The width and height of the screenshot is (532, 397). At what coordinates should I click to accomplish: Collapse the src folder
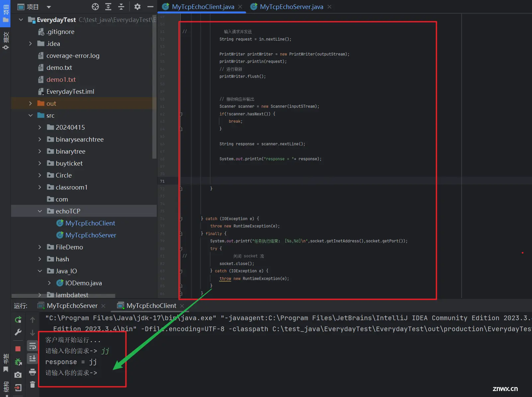[30, 115]
